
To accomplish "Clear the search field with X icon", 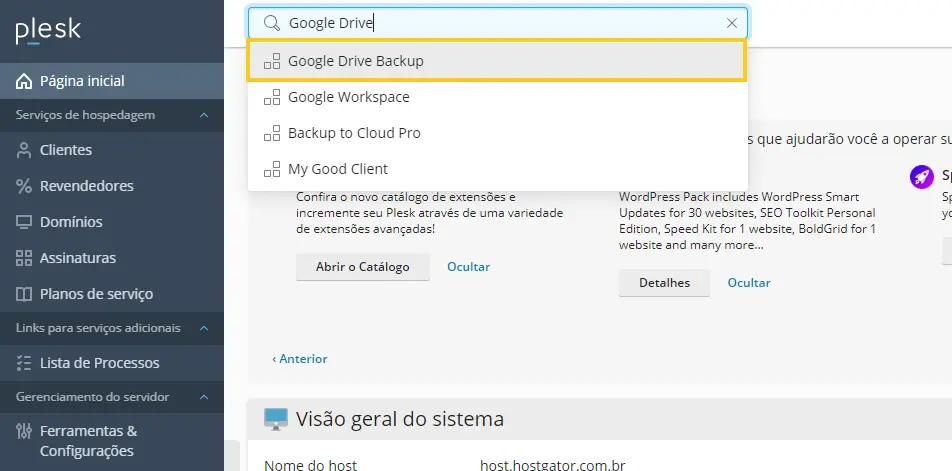I will pos(732,23).
